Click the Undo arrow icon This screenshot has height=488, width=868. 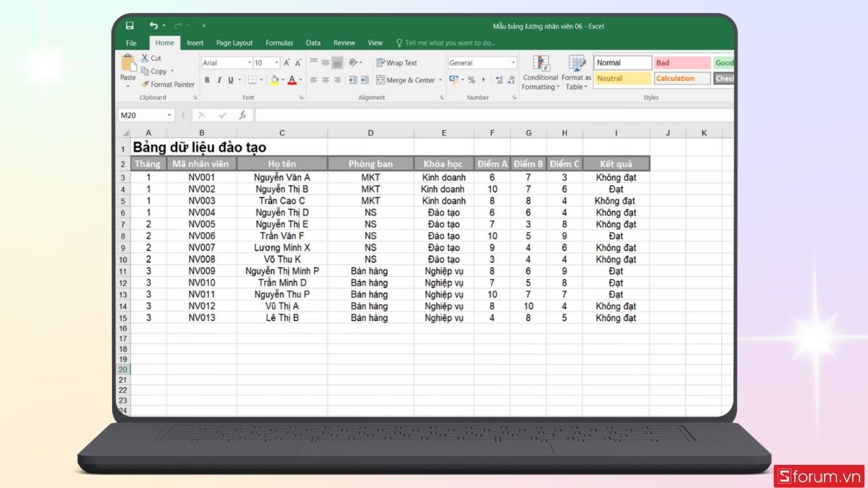[x=153, y=26]
